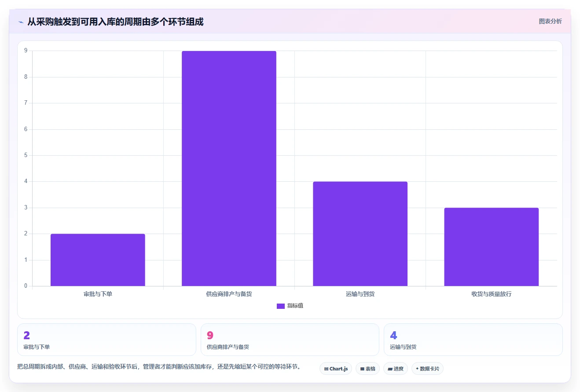Click the 审批与下单 bar in chart
Screen dimensions: 580x392
click(x=98, y=260)
